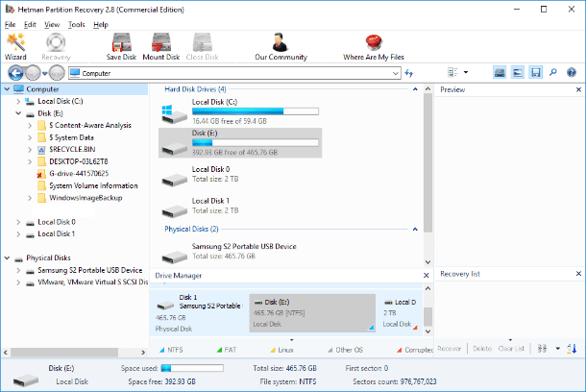Open the Computer address bar dropdown
Screen dimensions: 586x392
[x=396, y=73]
